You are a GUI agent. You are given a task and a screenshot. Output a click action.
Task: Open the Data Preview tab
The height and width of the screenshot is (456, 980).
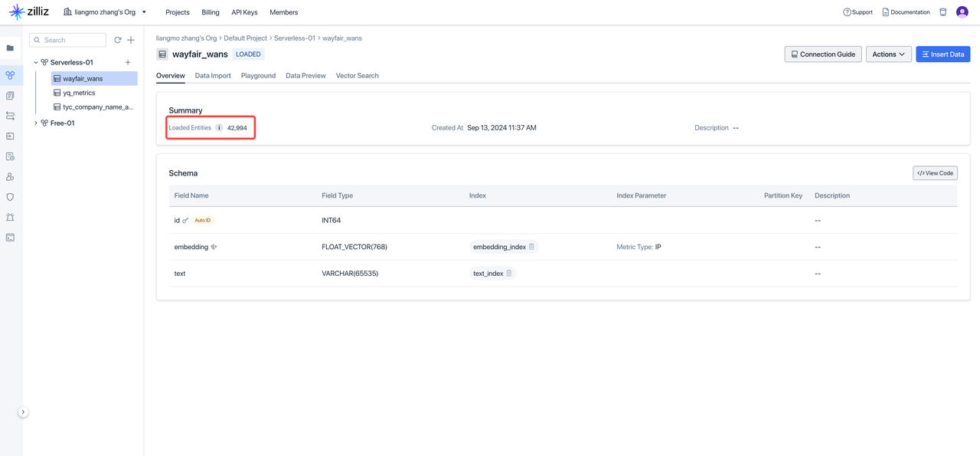tap(305, 76)
